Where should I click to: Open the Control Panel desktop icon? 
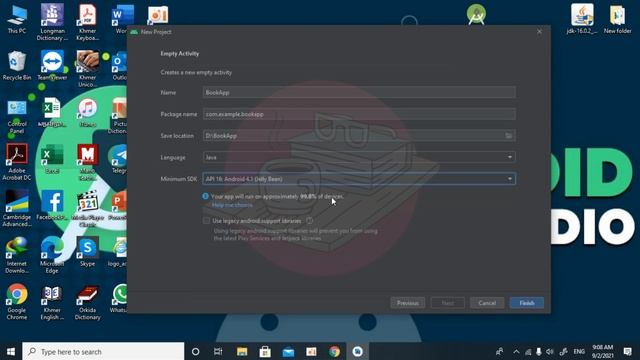point(17,116)
